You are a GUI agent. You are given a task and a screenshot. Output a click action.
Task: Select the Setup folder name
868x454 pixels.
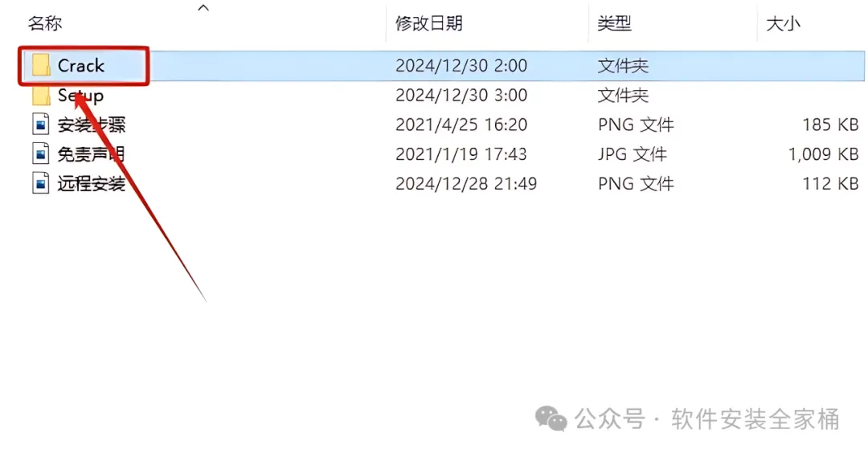tap(81, 96)
